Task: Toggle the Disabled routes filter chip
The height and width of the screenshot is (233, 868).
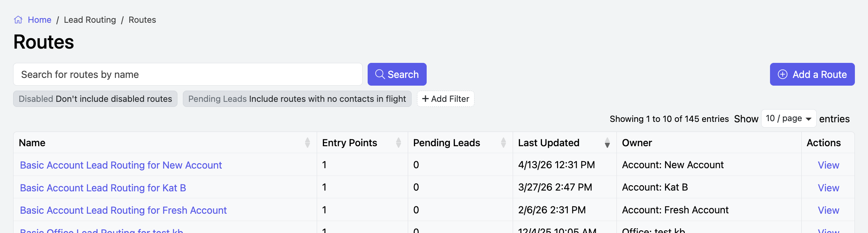Action: (x=95, y=99)
